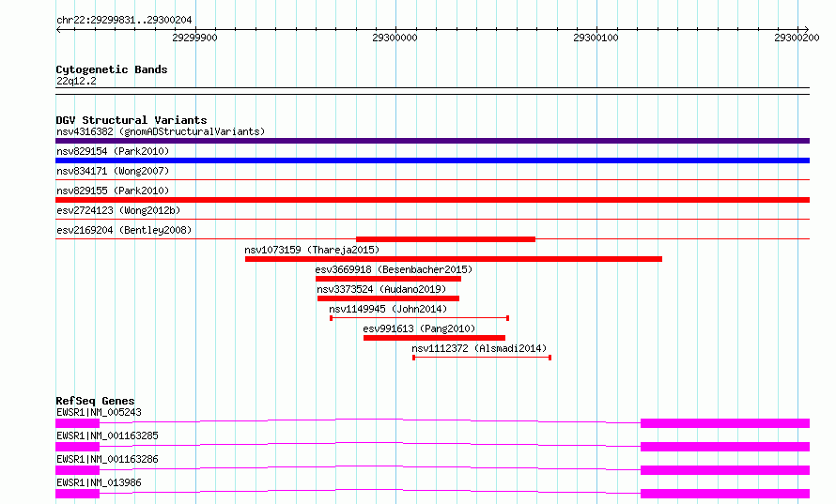The width and height of the screenshot is (836, 504).
Task: Select cytogenetic band 22q12.2 label
Action: click(x=76, y=81)
